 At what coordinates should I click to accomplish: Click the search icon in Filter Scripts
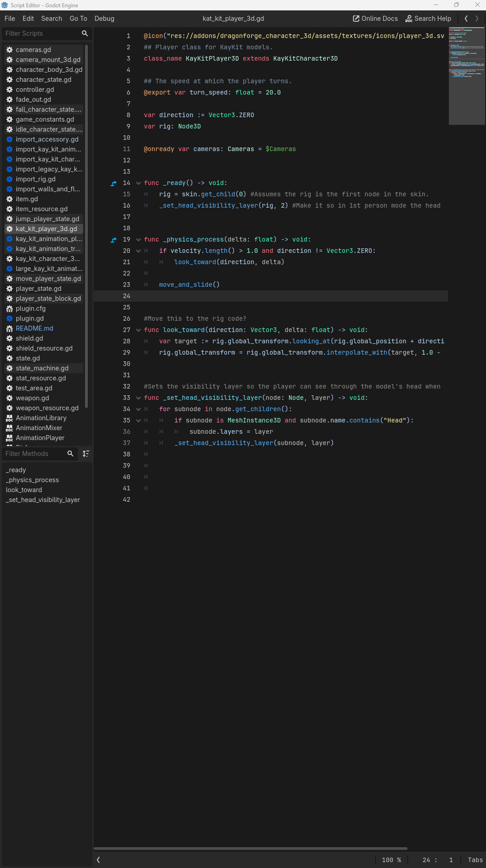coord(85,33)
